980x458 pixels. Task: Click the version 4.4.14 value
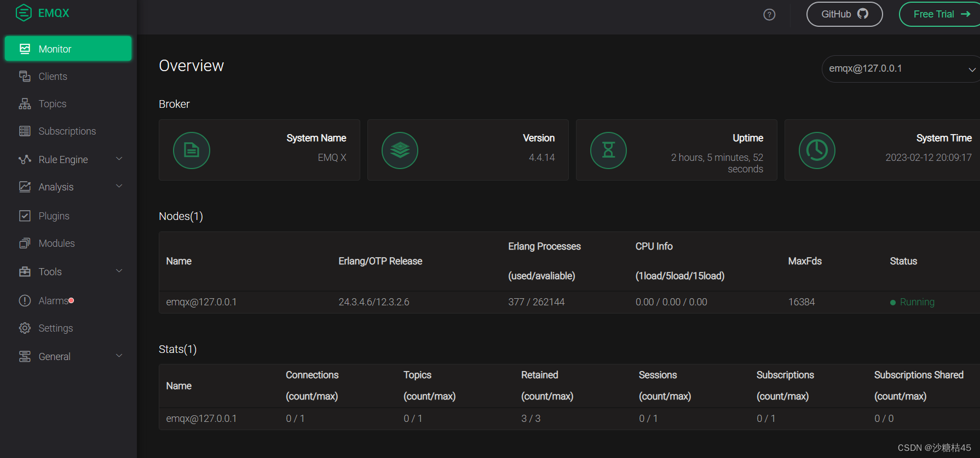(x=541, y=158)
